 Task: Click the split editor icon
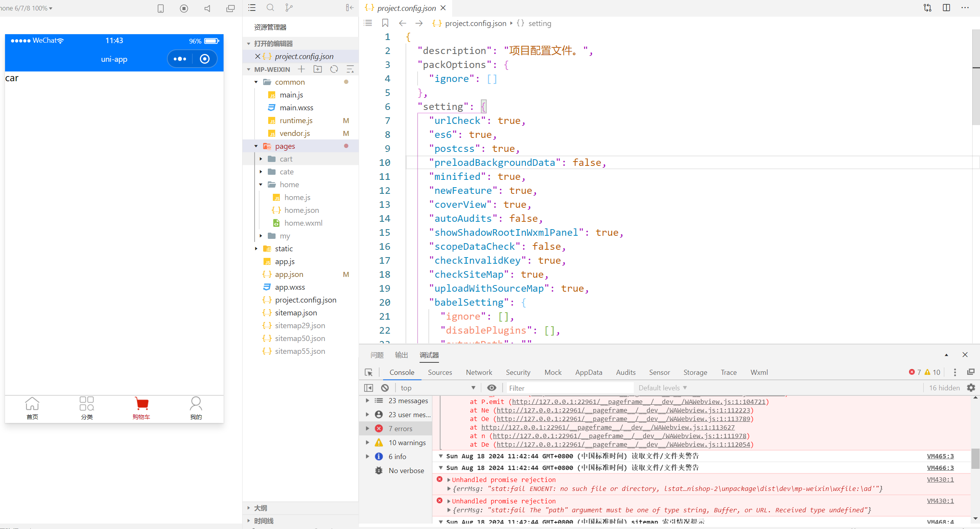pos(946,8)
